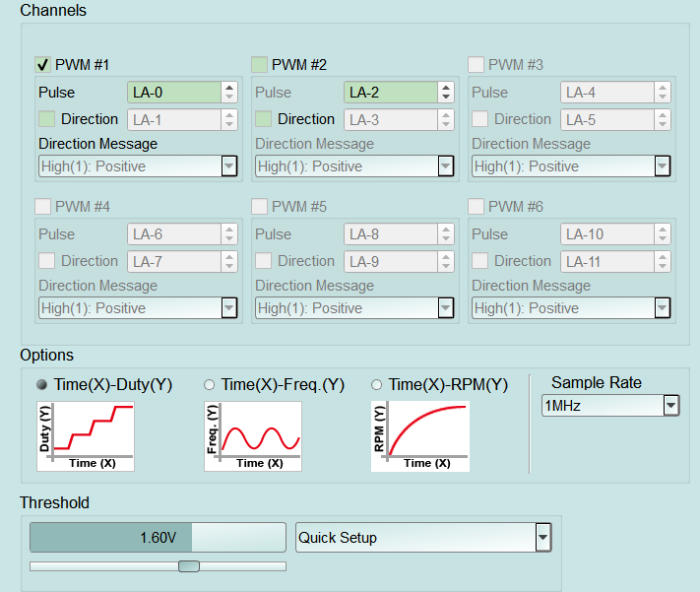Decrement the LA-2 Pulse channel spinner

[446, 98]
